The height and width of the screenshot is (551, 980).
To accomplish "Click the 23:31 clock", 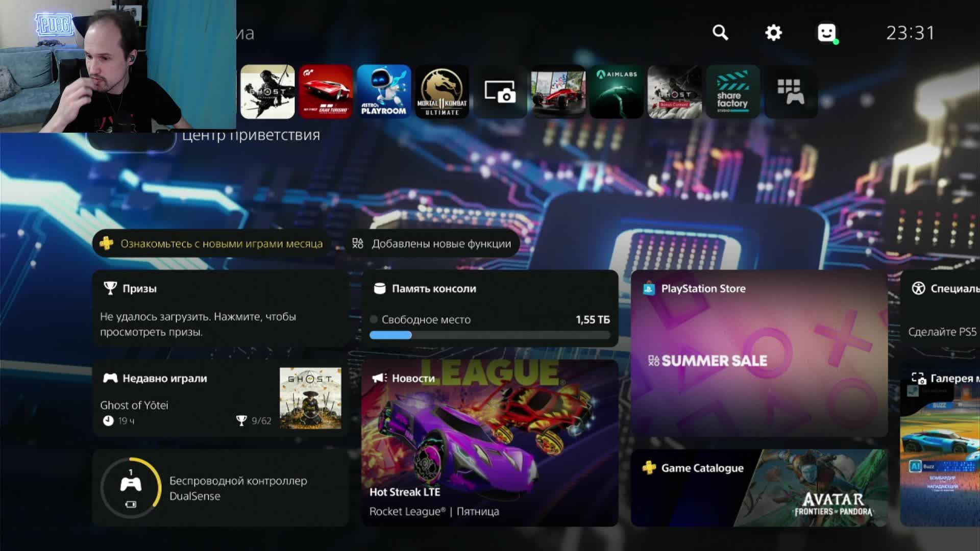I will [910, 33].
